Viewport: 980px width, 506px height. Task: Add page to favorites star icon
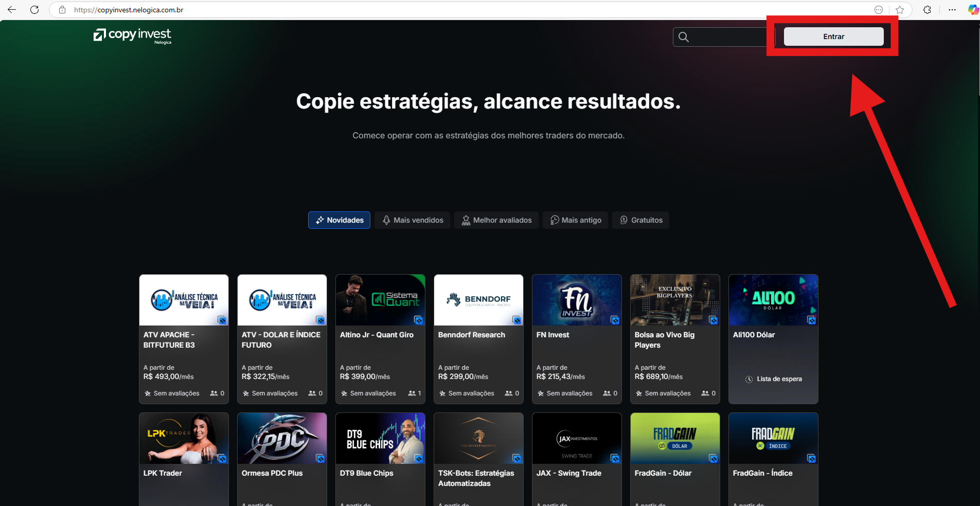pos(900,10)
